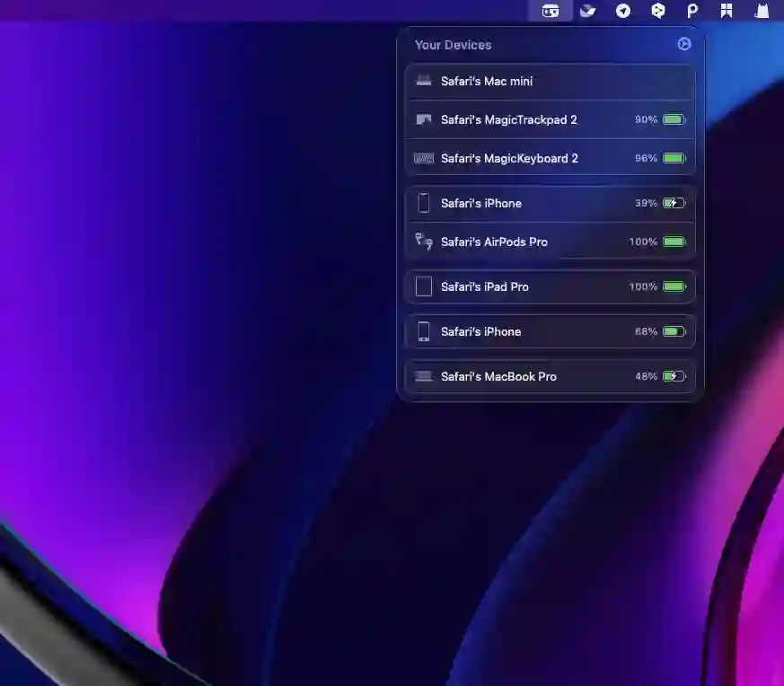Click the iPad Pro full battery icon

674,286
